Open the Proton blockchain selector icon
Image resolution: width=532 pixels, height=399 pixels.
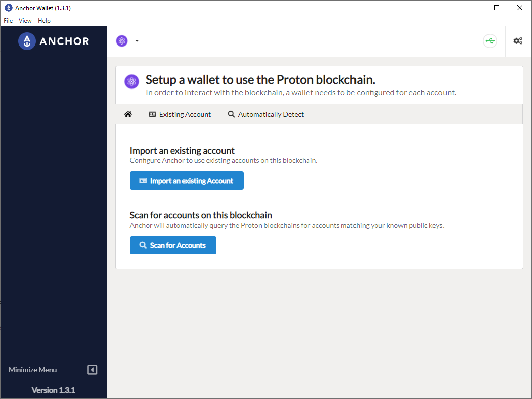pos(122,41)
